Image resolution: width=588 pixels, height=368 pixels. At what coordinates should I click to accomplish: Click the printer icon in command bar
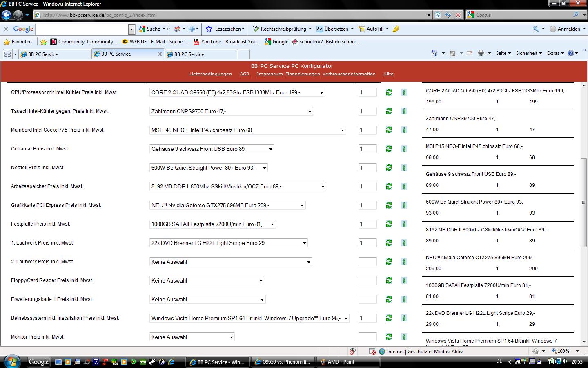click(481, 53)
